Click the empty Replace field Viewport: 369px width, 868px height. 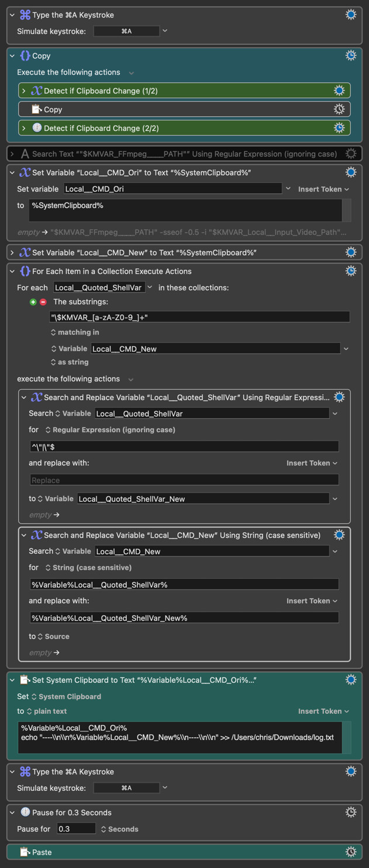[184, 480]
